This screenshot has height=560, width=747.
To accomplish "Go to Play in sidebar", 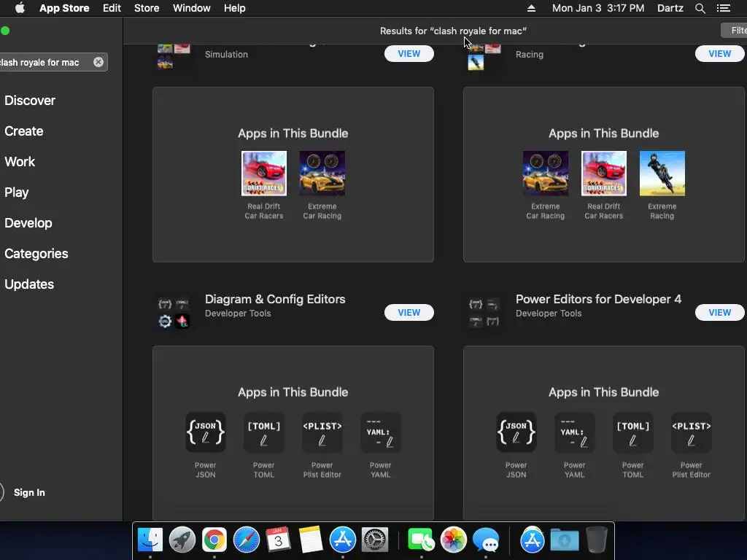I will click(x=17, y=192).
